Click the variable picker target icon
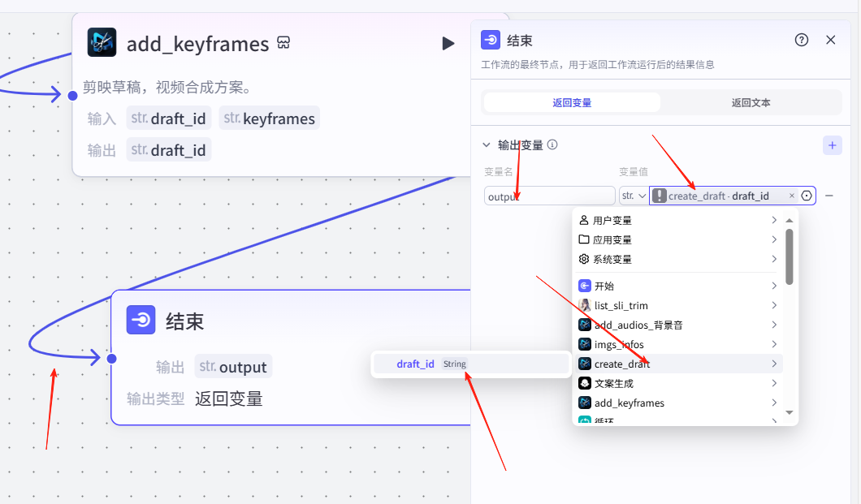The image size is (861, 504). 807,196
